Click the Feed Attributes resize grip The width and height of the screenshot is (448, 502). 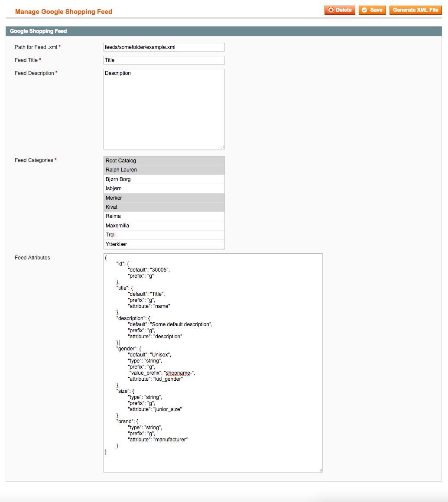click(320, 470)
